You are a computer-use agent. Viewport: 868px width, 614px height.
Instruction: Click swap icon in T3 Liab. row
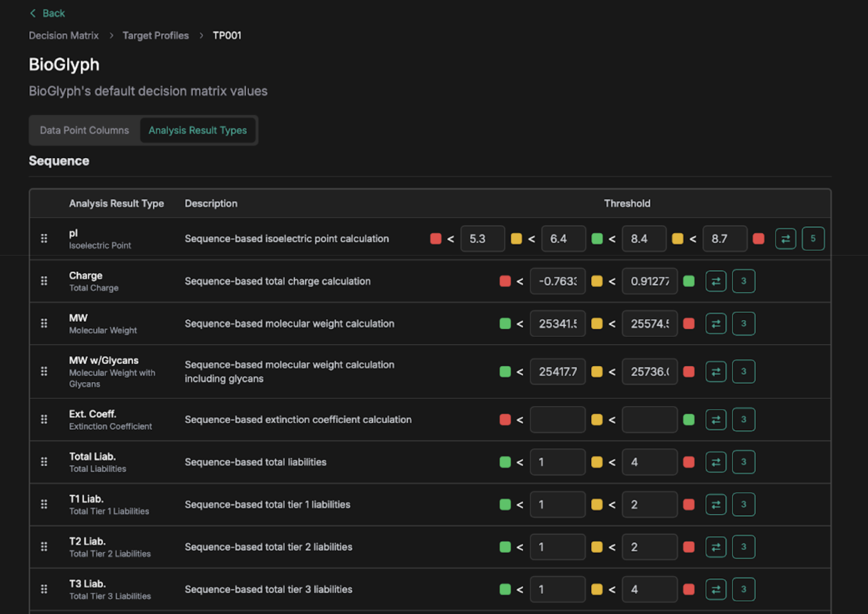715,589
